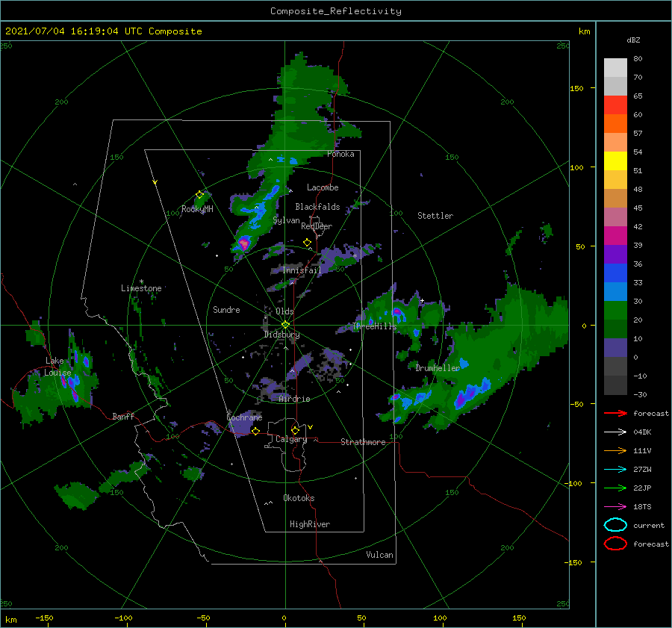Click the magenta storm core southwest of Sylvan
The width and height of the screenshot is (672, 628).
pyautogui.click(x=244, y=243)
